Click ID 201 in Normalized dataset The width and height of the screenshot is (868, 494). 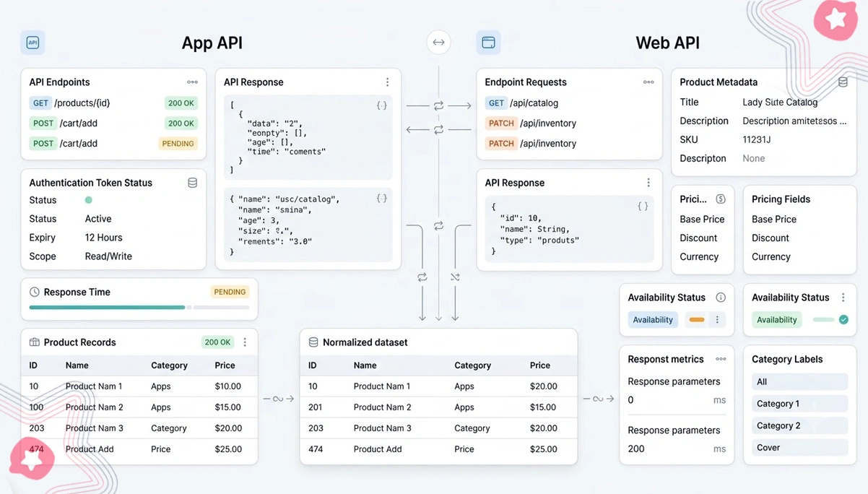pyautogui.click(x=316, y=407)
